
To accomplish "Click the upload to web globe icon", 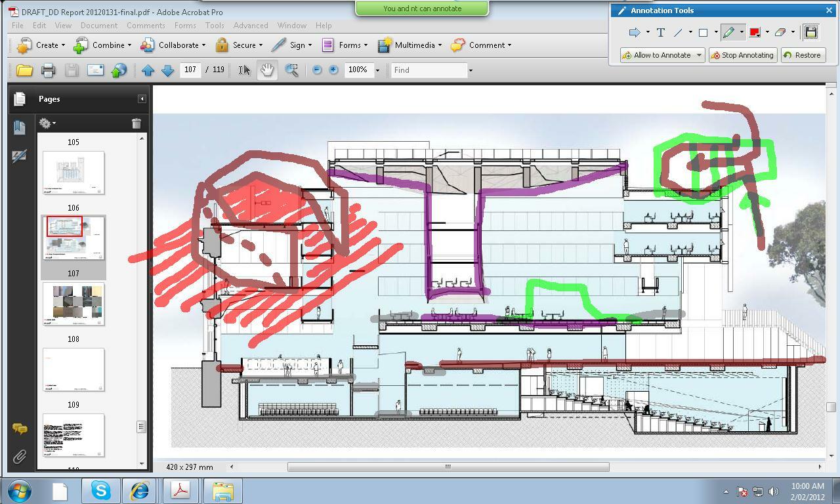I will pos(119,70).
